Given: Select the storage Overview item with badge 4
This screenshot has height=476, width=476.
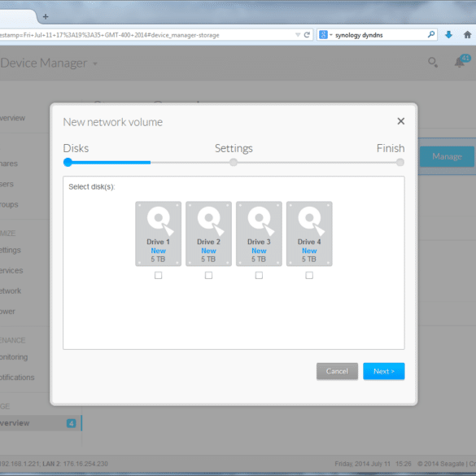Looking at the screenshot, I should point(41,423).
